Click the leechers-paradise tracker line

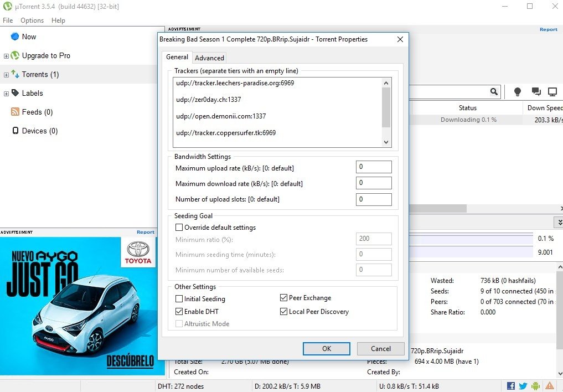[235, 83]
